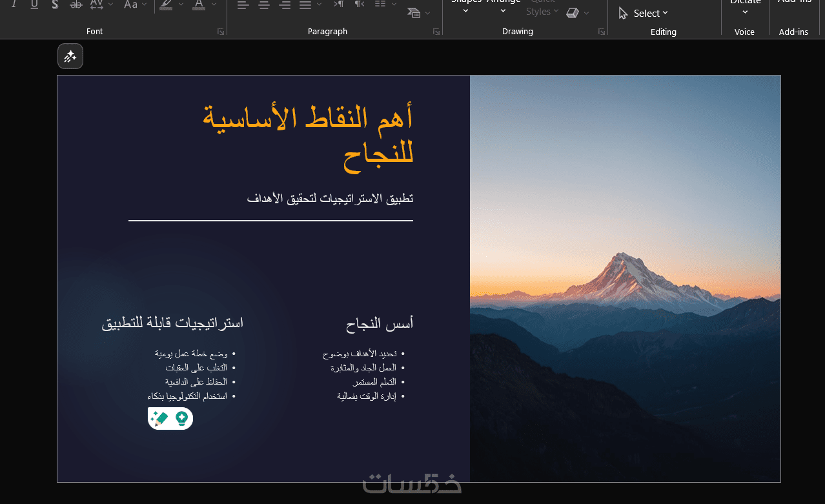
Task: Justify text alignment
Action: pos(305,5)
